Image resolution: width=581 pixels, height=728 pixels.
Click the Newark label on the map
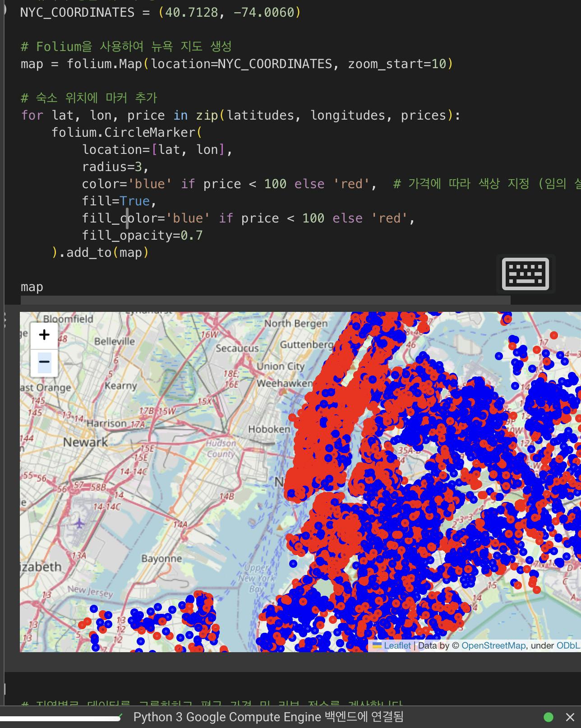coord(85,442)
